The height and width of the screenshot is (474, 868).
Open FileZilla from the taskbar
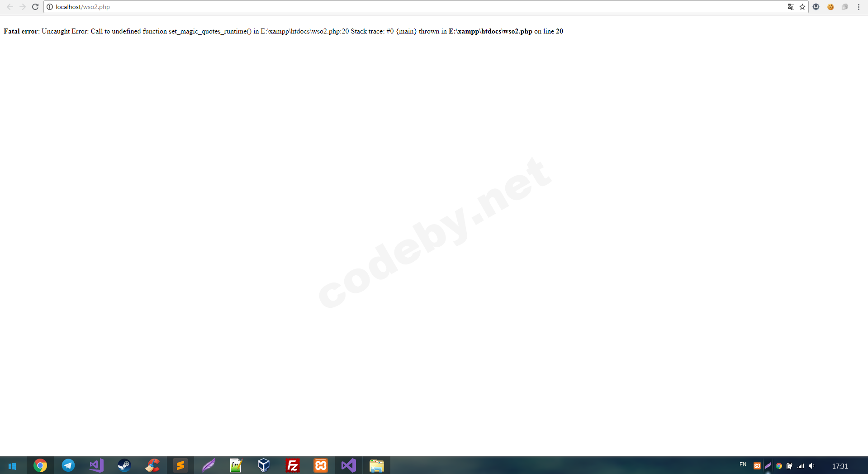[x=293, y=465]
